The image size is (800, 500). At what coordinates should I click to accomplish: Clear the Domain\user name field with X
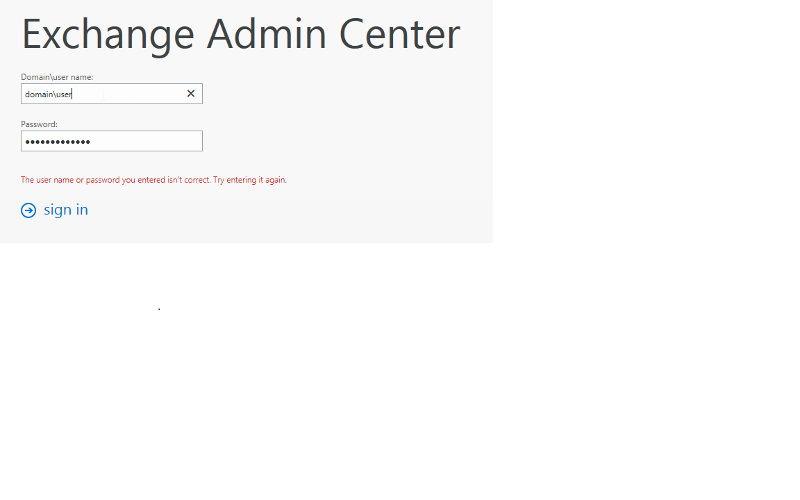[x=191, y=93]
